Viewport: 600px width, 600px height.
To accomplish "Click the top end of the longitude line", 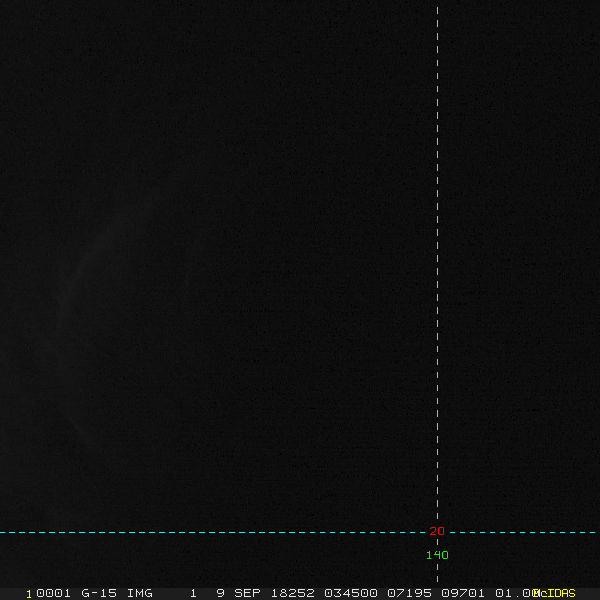I will 437,8.
